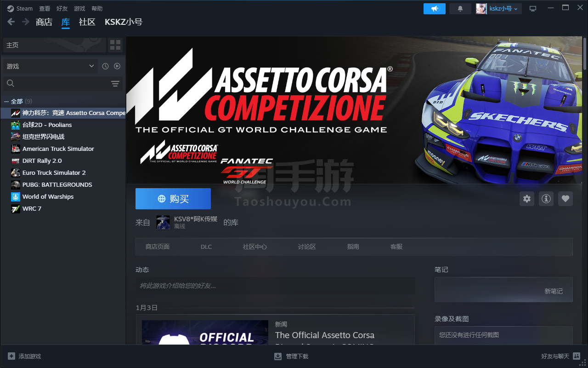Open 管理下载 downloads manager
The image size is (588, 368).
point(291,356)
